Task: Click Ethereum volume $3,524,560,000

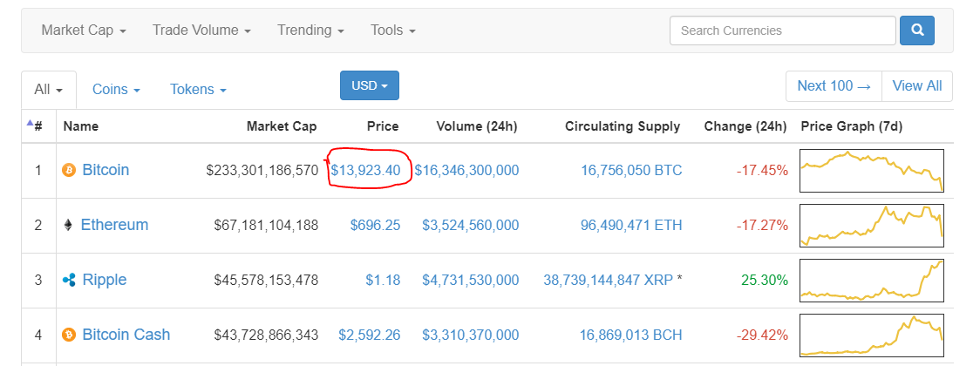Action: click(x=471, y=225)
